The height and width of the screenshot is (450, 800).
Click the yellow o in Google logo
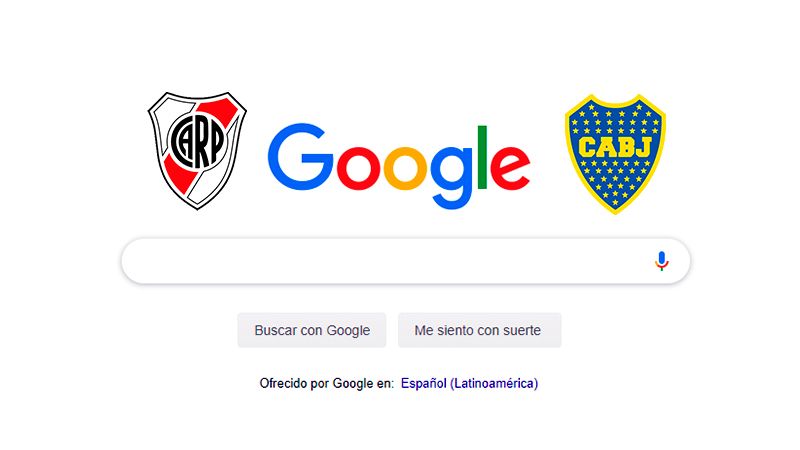click(x=405, y=168)
